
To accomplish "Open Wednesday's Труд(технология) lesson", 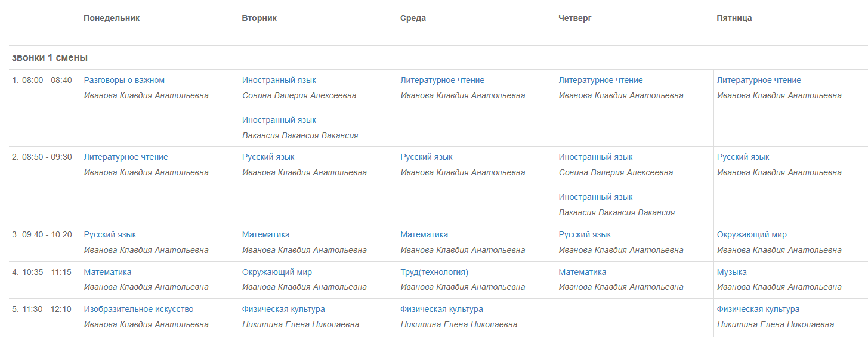I will coord(434,272).
